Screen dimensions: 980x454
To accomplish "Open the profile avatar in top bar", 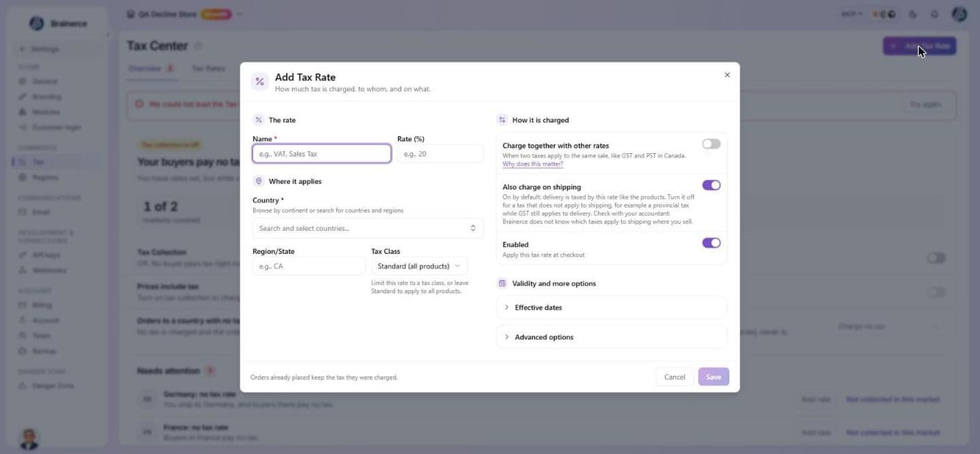I will click(959, 14).
